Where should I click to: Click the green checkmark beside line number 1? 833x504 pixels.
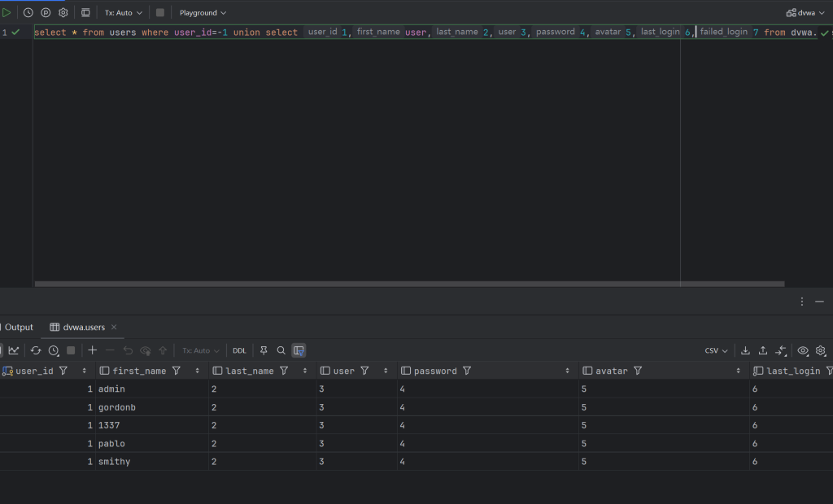16,33
